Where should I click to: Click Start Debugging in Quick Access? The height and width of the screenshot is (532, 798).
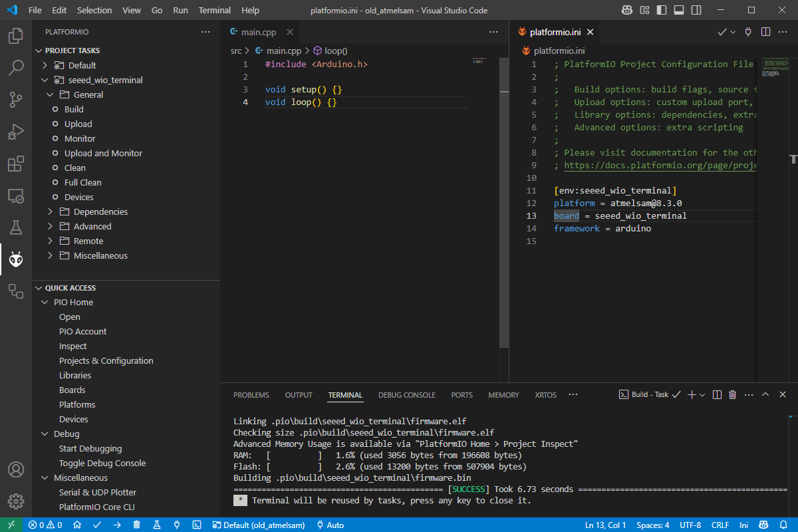point(90,448)
